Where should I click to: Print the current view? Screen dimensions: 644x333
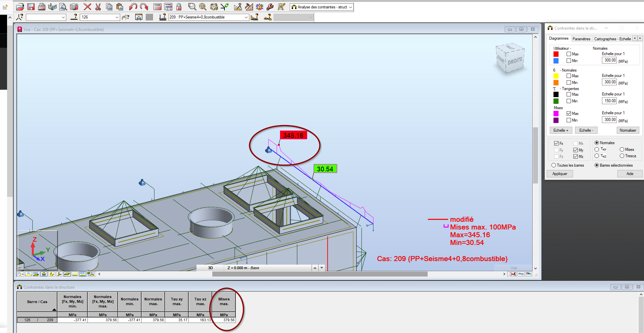click(x=42, y=7)
